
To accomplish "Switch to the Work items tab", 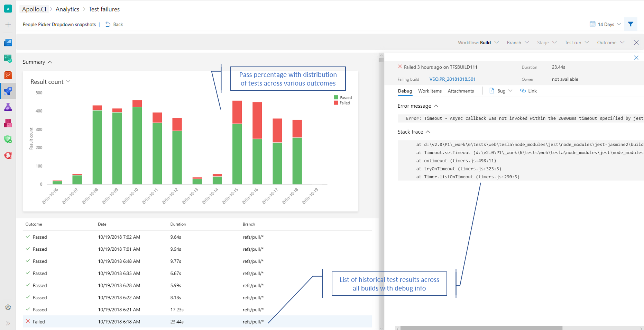I will click(x=430, y=91).
